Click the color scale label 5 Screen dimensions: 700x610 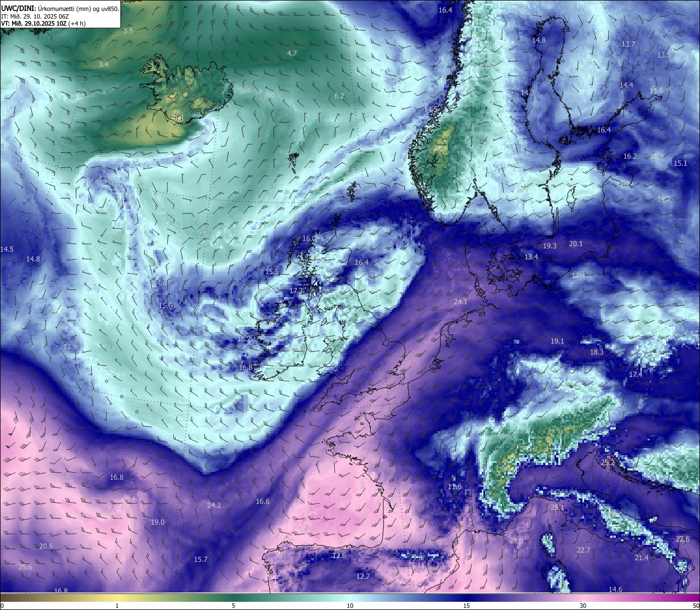[234, 606]
